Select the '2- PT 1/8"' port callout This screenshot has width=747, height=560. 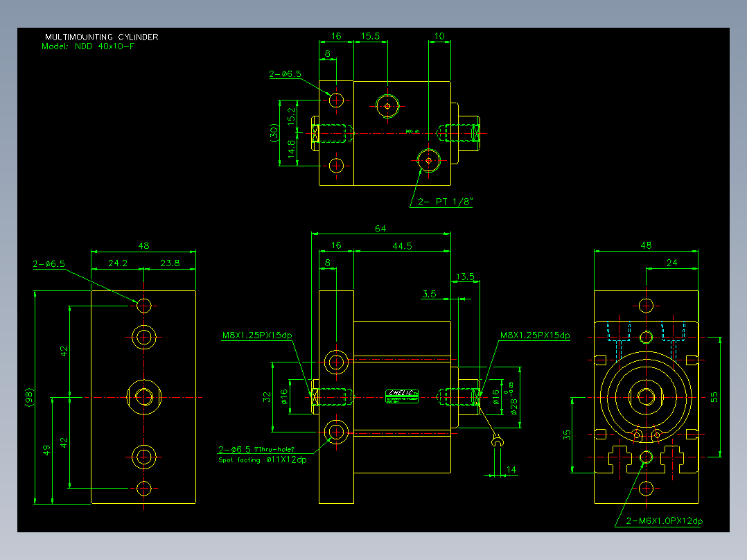tap(444, 202)
